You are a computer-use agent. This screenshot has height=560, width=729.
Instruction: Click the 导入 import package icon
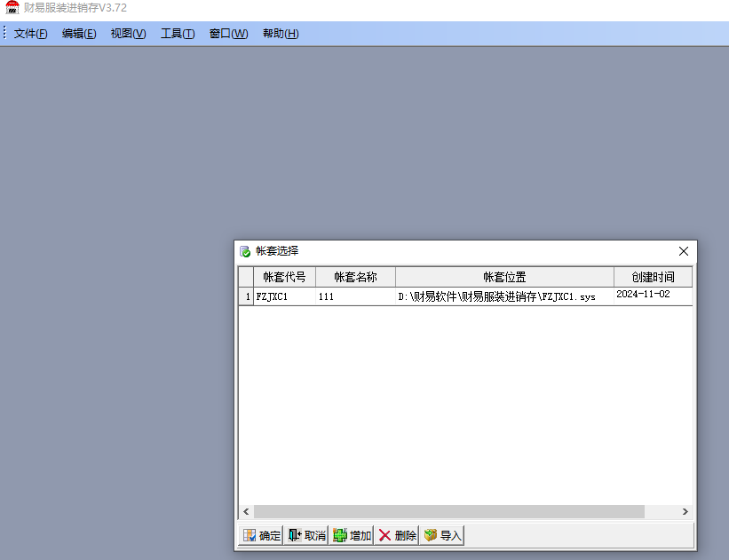point(431,536)
